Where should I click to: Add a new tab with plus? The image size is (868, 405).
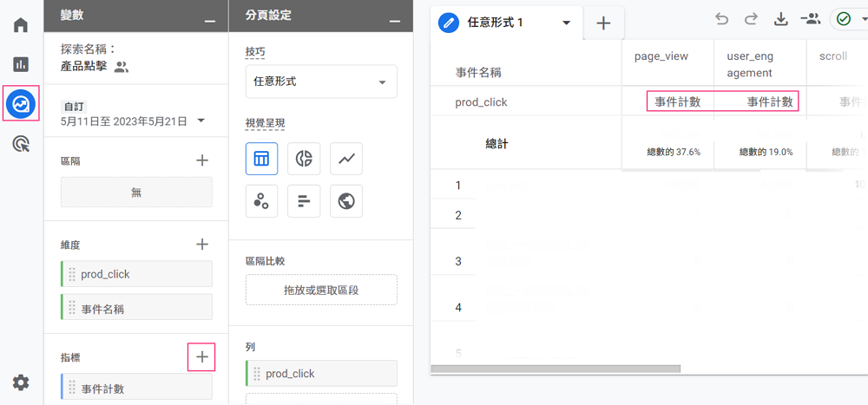point(603,23)
